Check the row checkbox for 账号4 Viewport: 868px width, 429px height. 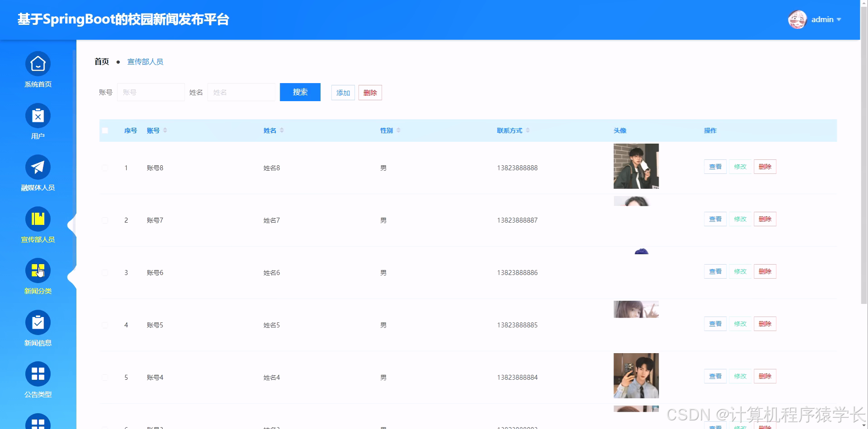pos(105,378)
